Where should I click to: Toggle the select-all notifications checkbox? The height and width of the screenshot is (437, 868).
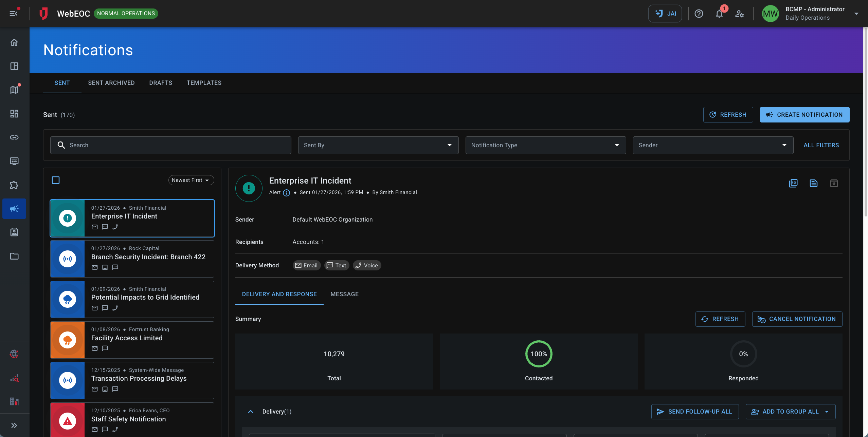56,180
